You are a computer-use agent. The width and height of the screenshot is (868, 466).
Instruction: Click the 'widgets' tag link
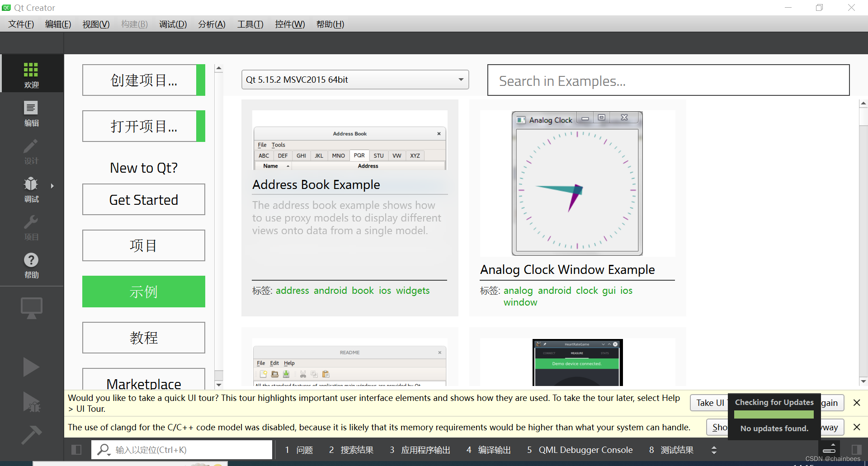tap(413, 291)
